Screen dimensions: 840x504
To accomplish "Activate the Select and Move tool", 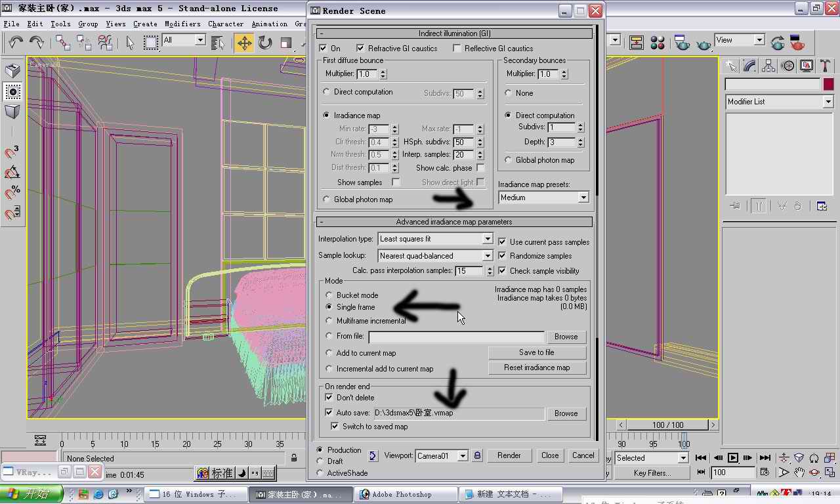I will (244, 43).
